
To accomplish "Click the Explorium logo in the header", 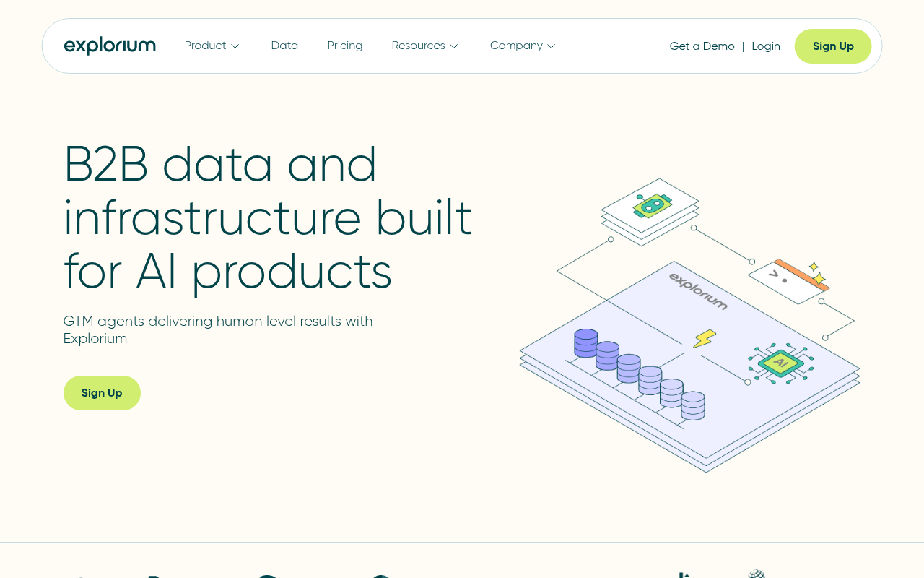I will tap(110, 46).
